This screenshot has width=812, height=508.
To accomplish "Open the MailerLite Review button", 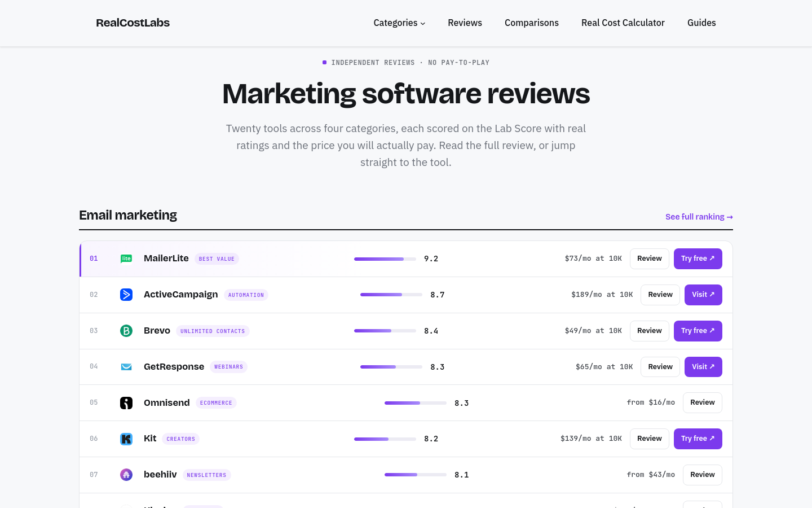I will point(650,259).
